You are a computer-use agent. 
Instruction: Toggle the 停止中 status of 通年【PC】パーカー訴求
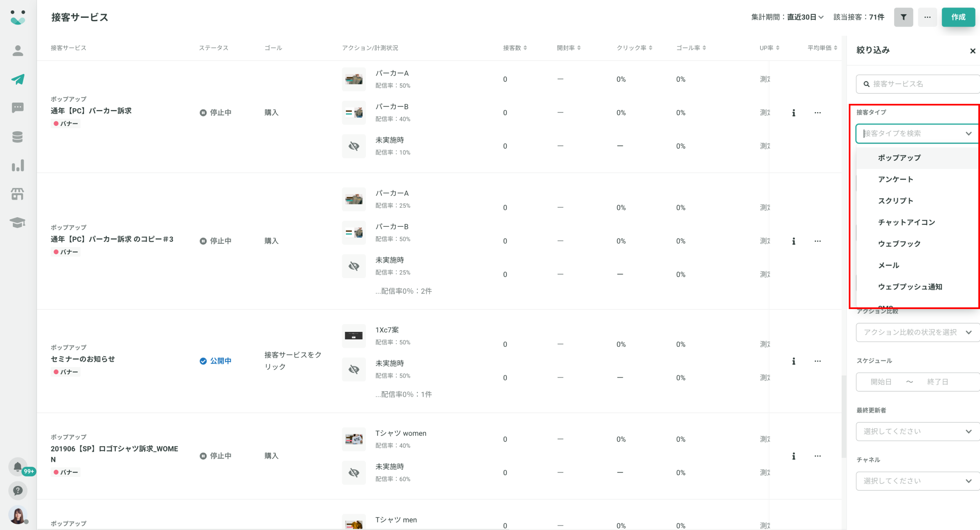[x=216, y=113]
